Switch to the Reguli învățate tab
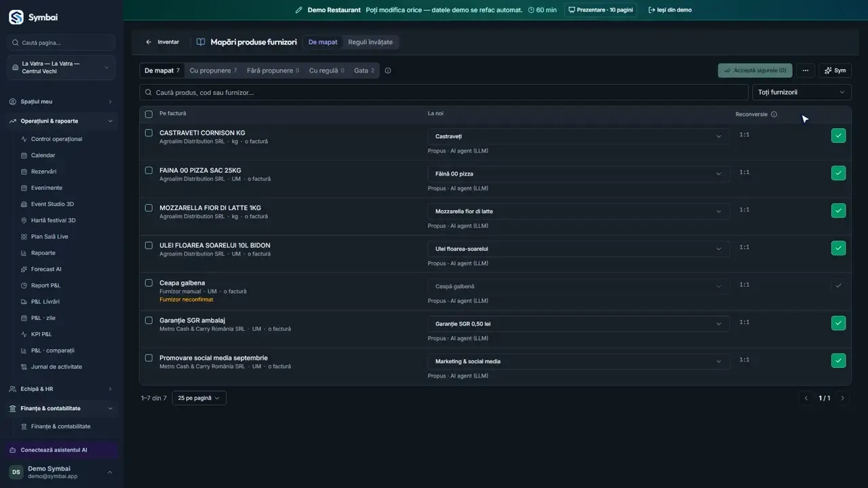Image resolution: width=868 pixels, height=488 pixels. tap(370, 42)
